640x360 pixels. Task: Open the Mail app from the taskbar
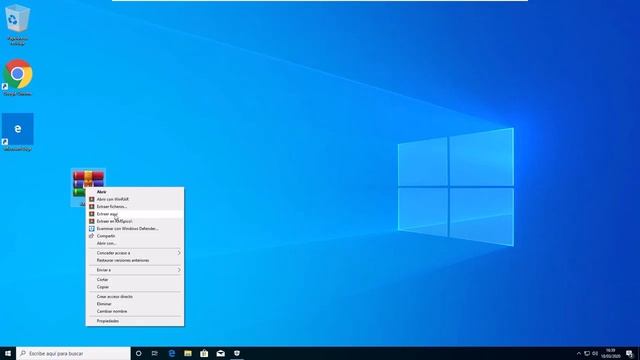tap(220, 353)
